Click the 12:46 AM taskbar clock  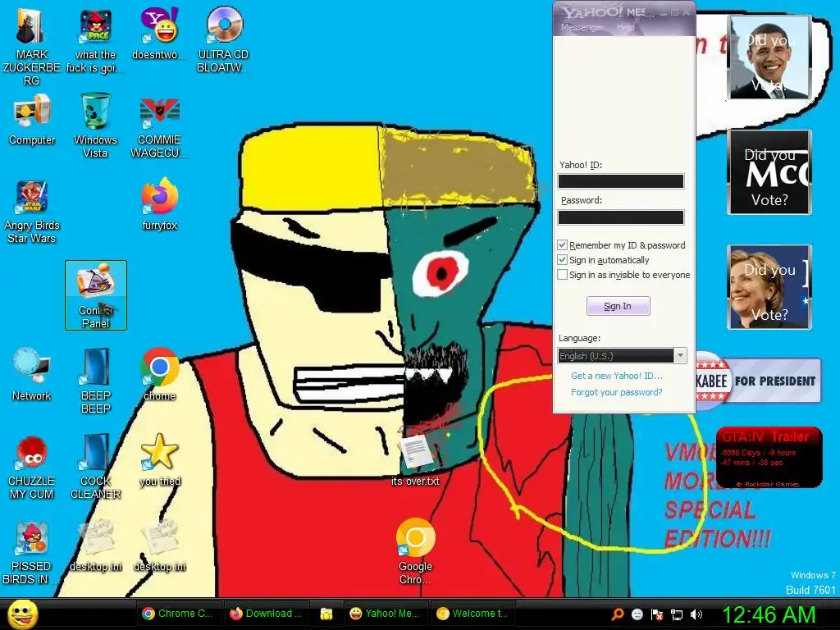click(x=769, y=614)
